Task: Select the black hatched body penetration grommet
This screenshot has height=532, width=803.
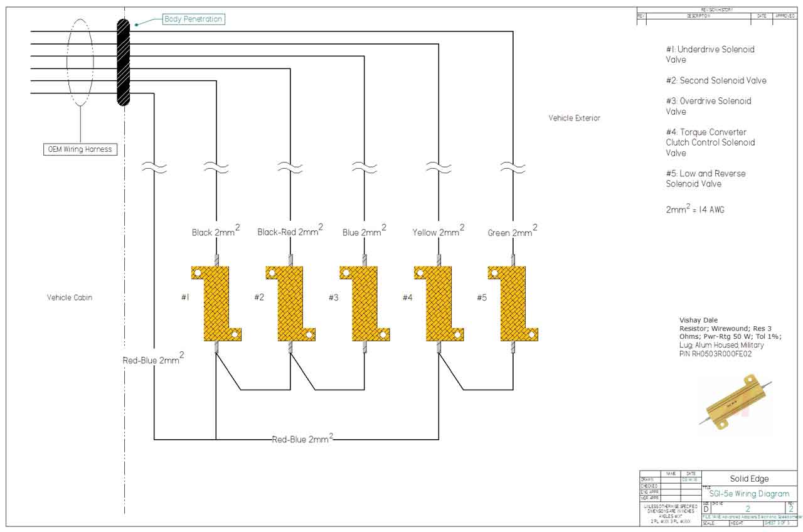Action: click(x=124, y=63)
